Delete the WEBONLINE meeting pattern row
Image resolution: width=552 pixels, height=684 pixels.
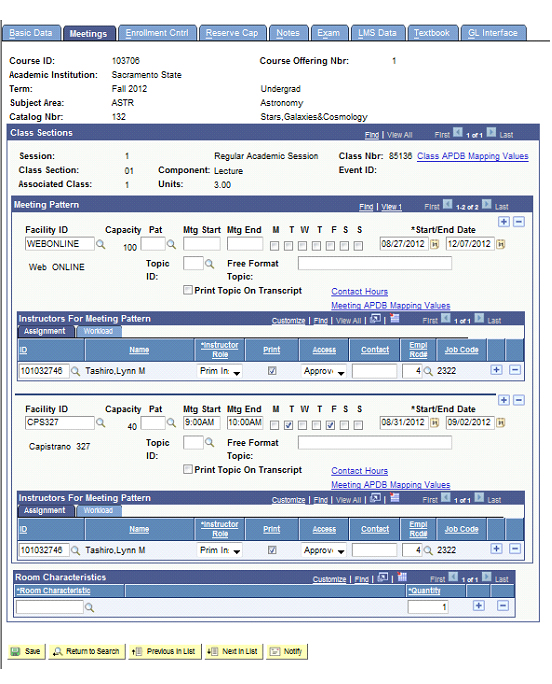pos(518,222)
